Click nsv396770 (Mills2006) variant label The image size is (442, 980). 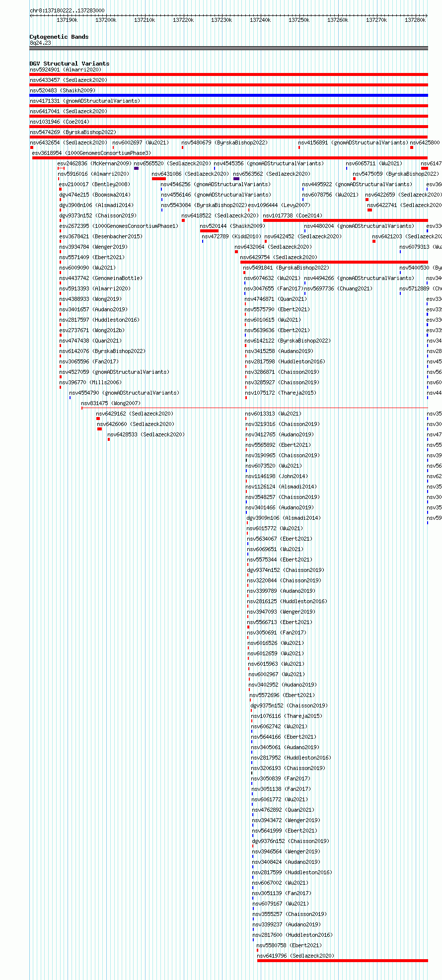90,382
